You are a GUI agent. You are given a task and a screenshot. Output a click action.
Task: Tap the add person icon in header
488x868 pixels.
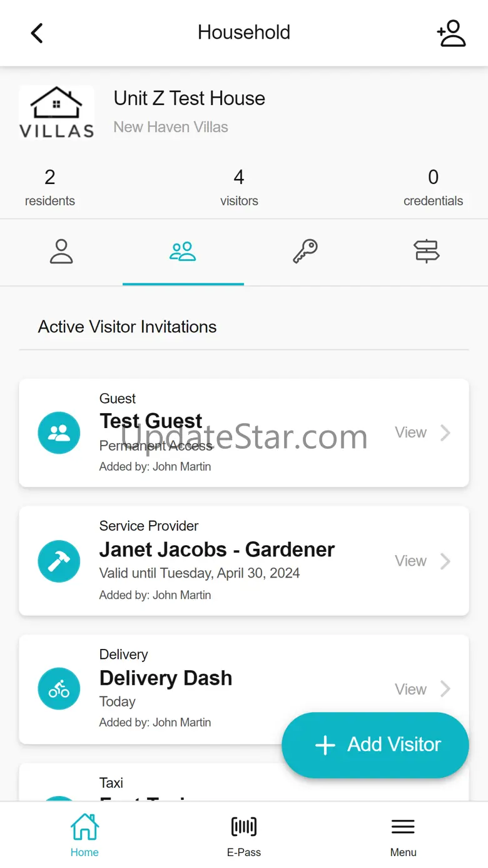pos(451,33)
